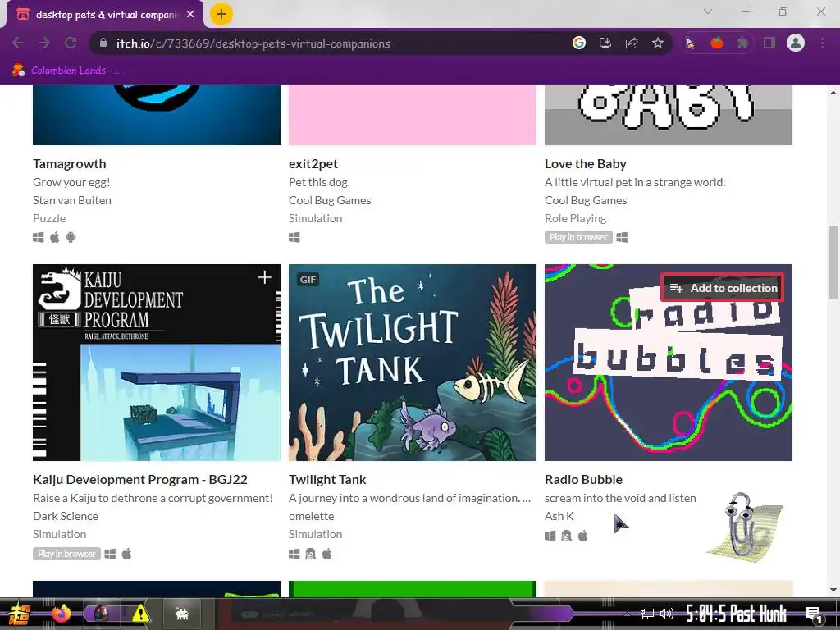Screen dimensions: 840x630
Task: Click the cursor extension icon in toolbar
Action: pyautogui.click(x=691, y=43)
